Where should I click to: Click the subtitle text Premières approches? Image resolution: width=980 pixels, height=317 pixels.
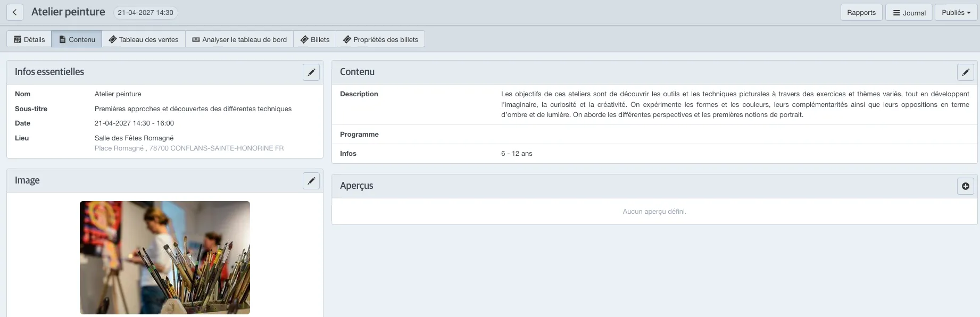tap(193, 109)
